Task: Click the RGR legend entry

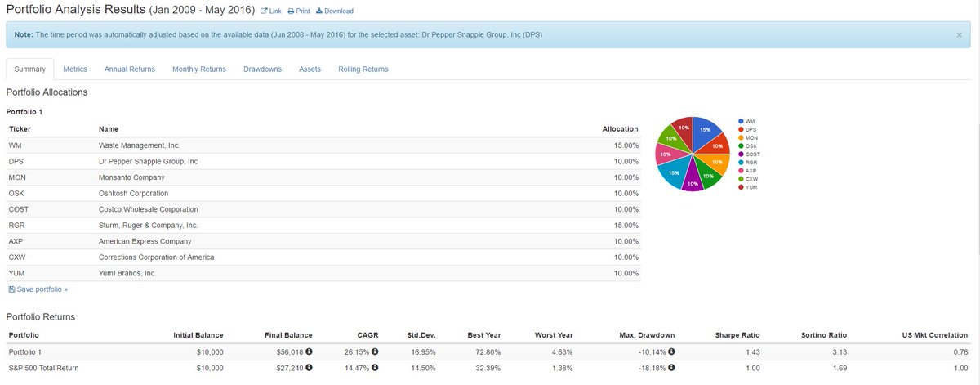Action: pyautogui.click(x=747, y=162)
